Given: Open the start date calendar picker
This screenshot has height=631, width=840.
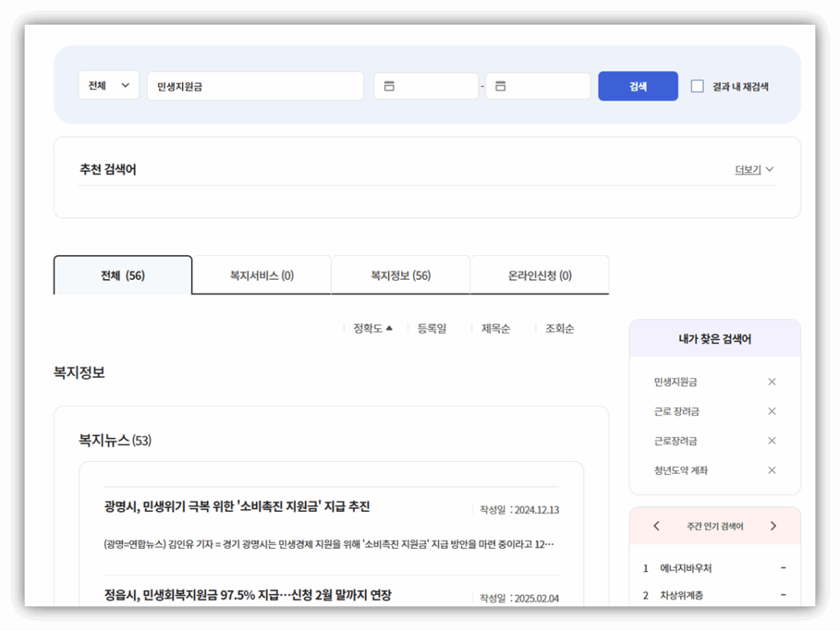Looking at the screenshot, I should point(390,86).
